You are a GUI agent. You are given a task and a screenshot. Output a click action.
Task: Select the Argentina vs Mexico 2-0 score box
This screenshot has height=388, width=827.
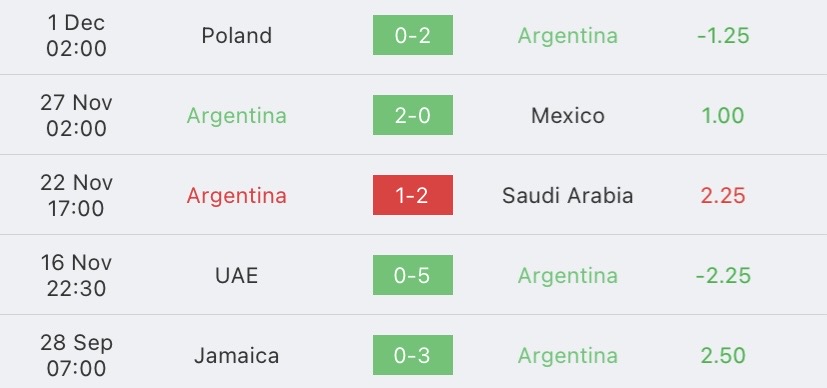pos(412,115)
